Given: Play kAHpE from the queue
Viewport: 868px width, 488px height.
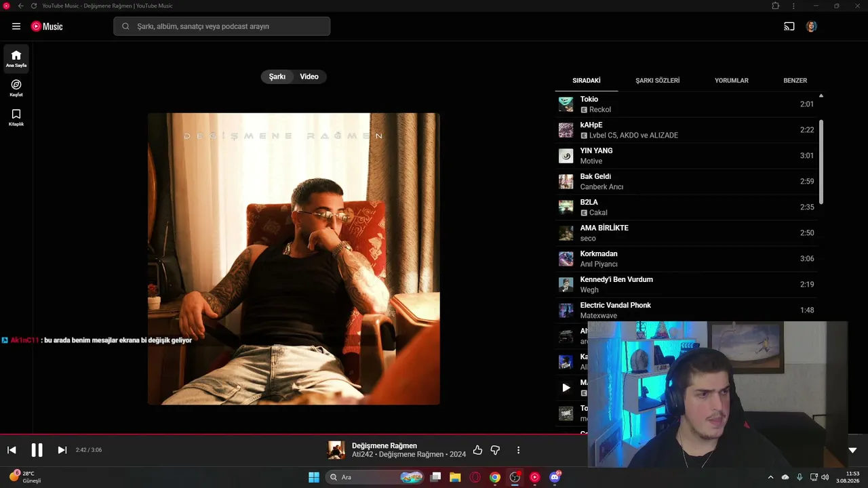Looking at the screenshot, I should click(686, 130).
